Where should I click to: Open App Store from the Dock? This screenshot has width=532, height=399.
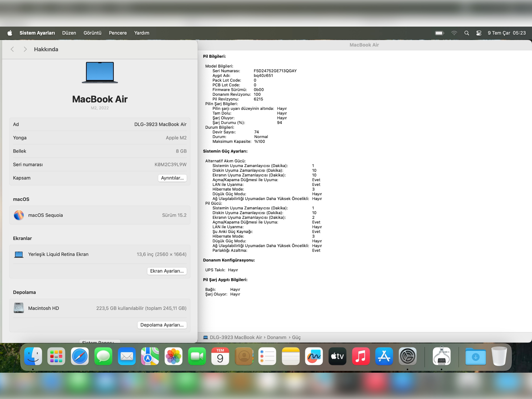(384, 356)
